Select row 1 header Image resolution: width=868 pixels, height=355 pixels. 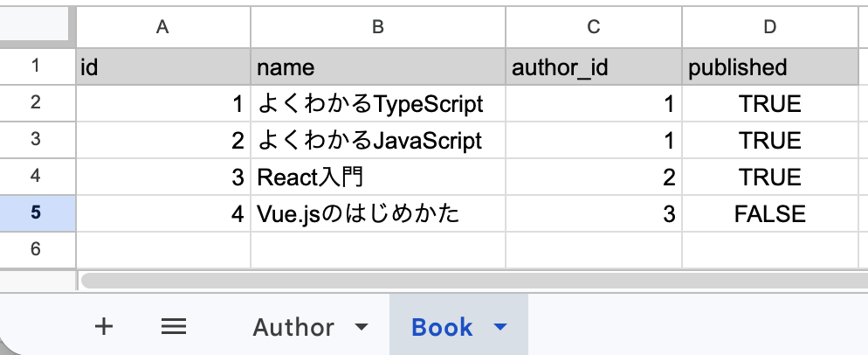point(36,66)
